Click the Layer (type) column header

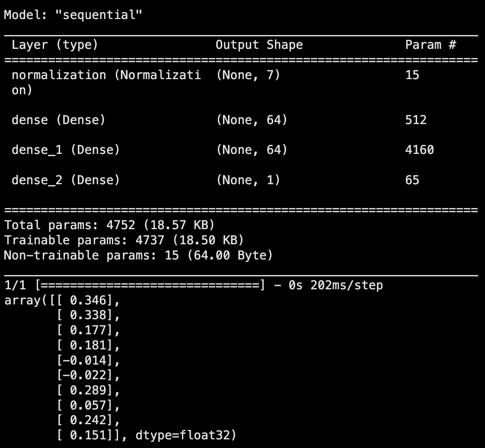55,45
